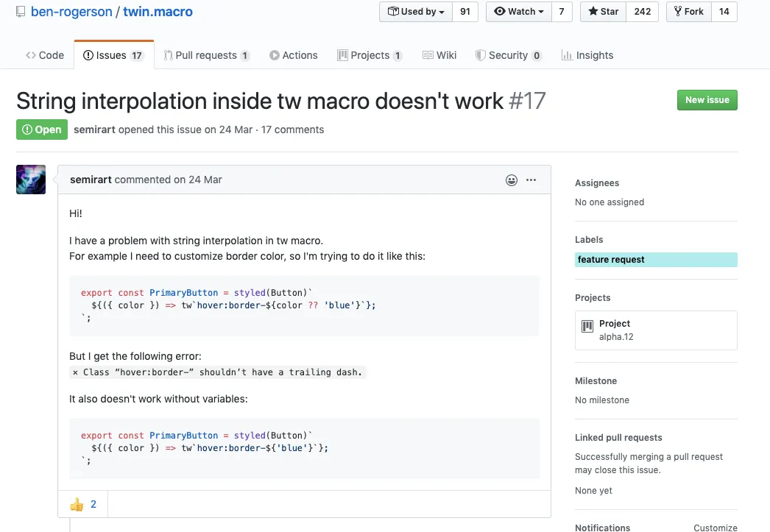
Task: Click the Issues tab exclamation icon
Action: [x=88, y=55]
